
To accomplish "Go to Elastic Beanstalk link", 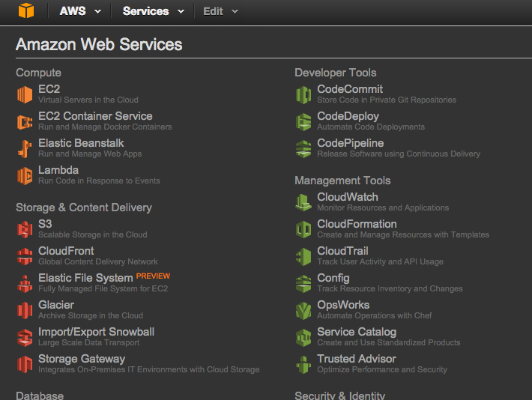I will (x=81, y=143).
